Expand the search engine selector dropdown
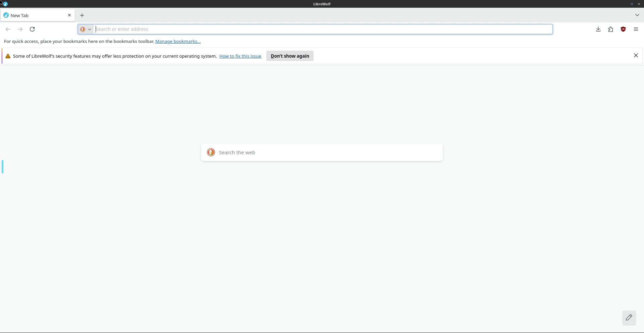The image size is (644, 333). click(x=86, y=29)
